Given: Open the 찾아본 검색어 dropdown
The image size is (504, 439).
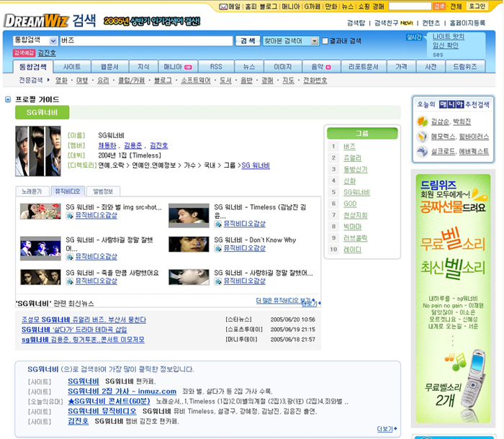Looking at the screenshot, I should coord(291,41).
